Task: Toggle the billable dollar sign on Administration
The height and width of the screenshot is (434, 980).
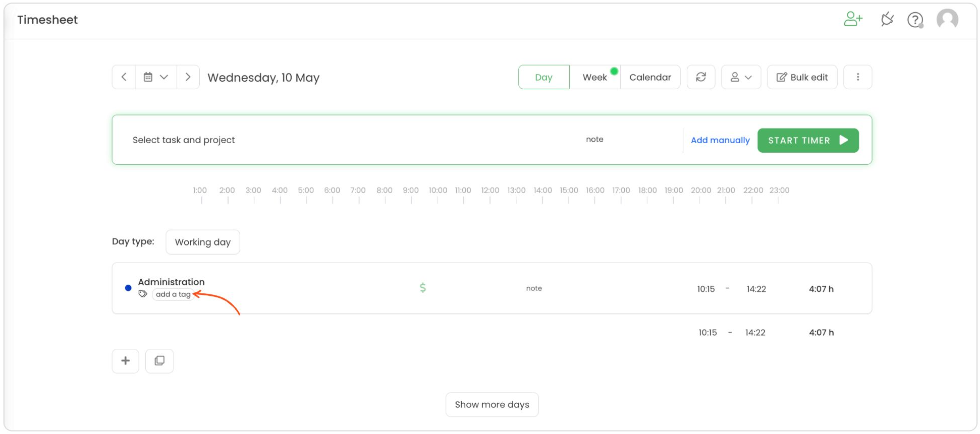Action: click(x=423, y=288)
